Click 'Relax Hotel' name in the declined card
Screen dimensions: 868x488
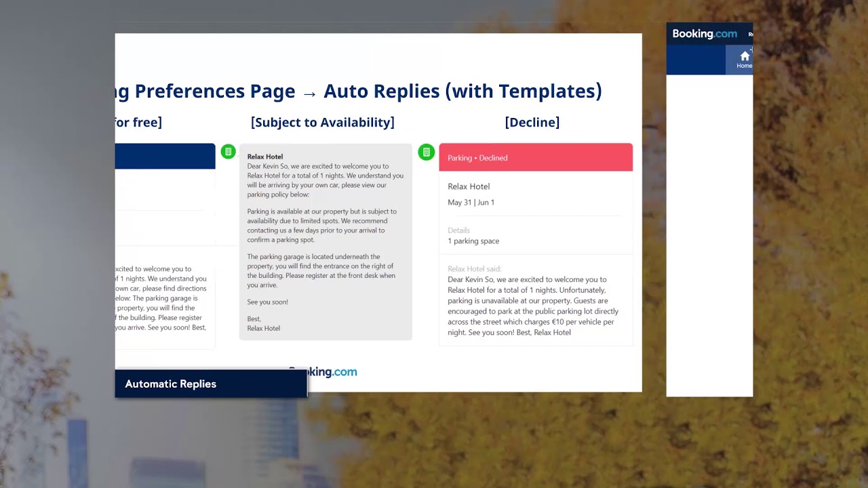pyautogui.click(x=469, y=186)
